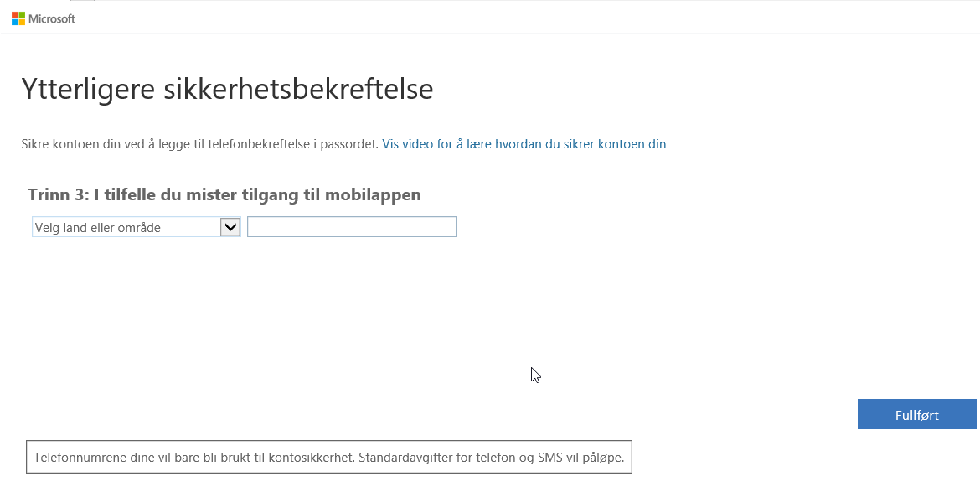Click 'Trinn 3: I tilfelle du mister' heading

coord(224,194)
